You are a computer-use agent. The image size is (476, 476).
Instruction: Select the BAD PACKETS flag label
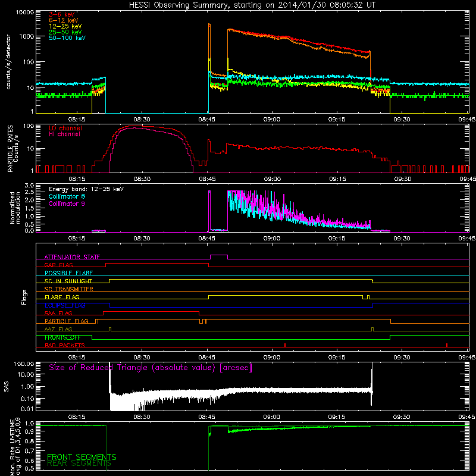pyautogui.click(x=65, y=345)
